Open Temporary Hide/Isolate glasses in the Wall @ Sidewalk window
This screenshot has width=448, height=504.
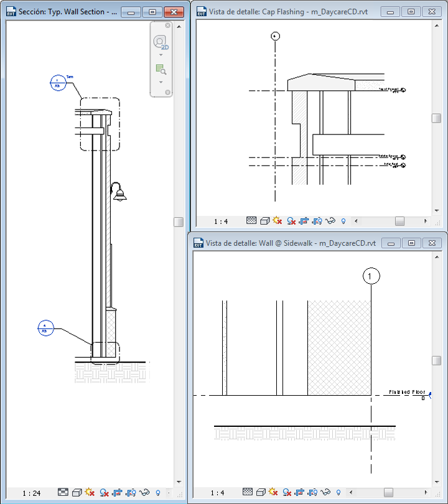pos(325,492)
